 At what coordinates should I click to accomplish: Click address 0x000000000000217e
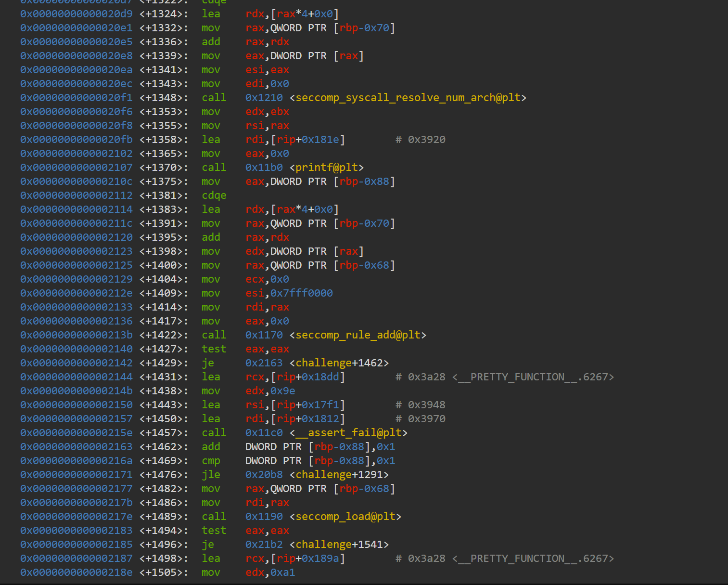(76, 517)
